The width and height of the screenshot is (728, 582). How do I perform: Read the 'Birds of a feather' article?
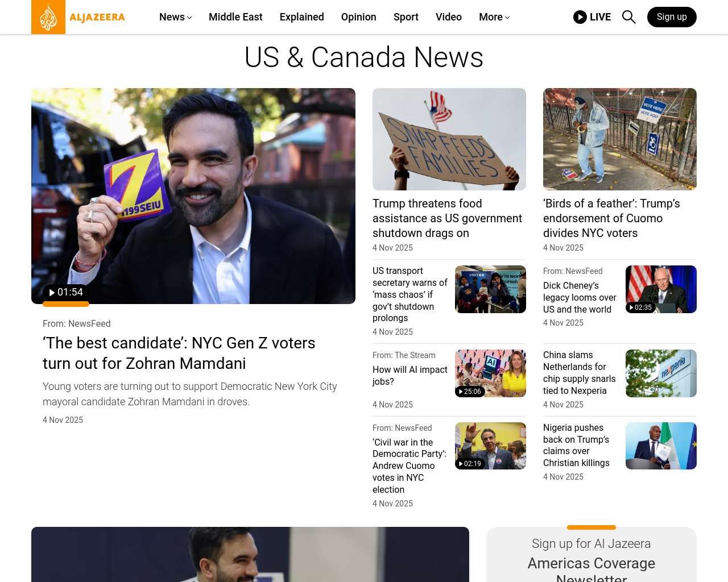(611, 218)
